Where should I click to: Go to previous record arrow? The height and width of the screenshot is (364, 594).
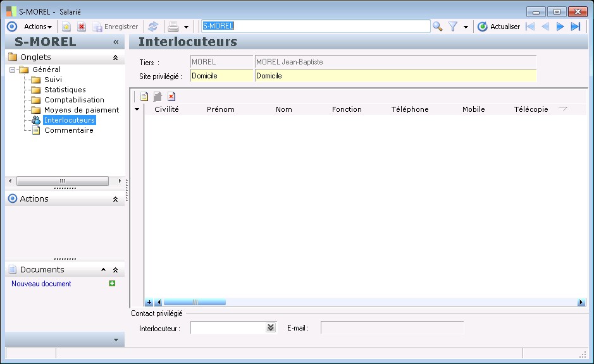545,27
